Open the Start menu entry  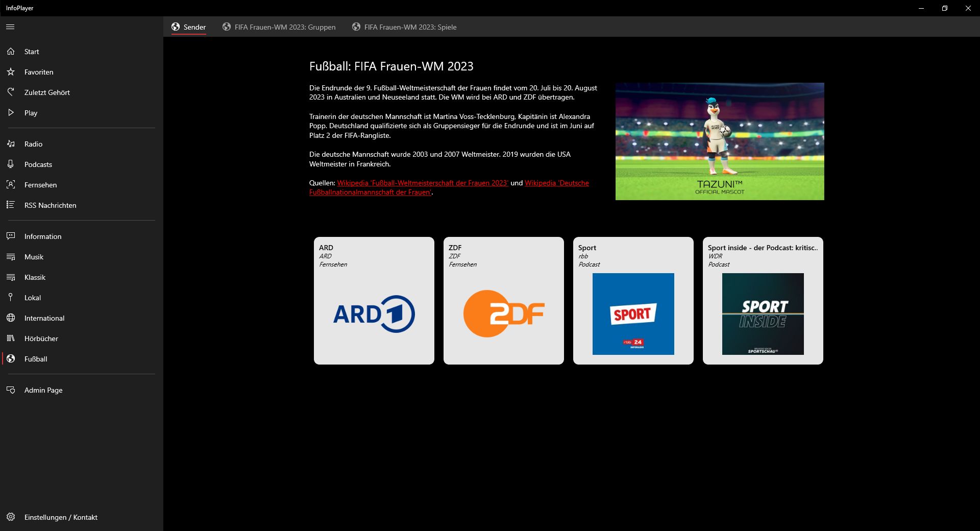point(32,52)
